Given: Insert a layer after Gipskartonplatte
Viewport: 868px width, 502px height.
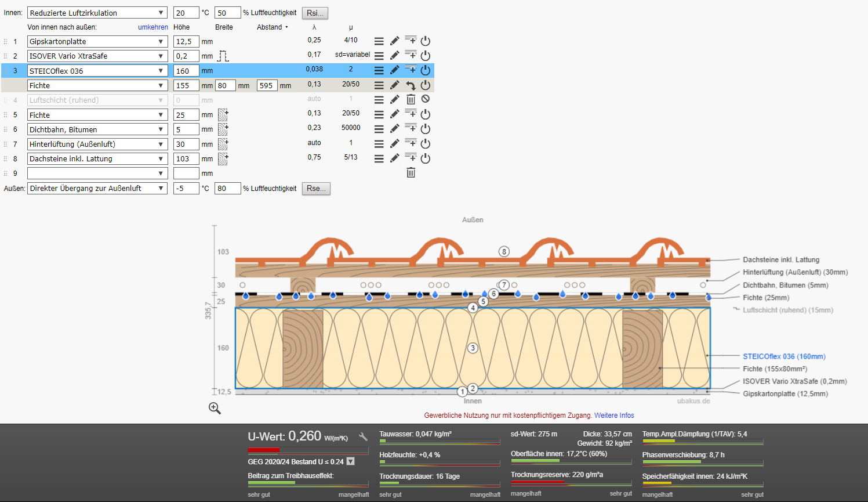Looking at the screenshot, I should point(411,40).
